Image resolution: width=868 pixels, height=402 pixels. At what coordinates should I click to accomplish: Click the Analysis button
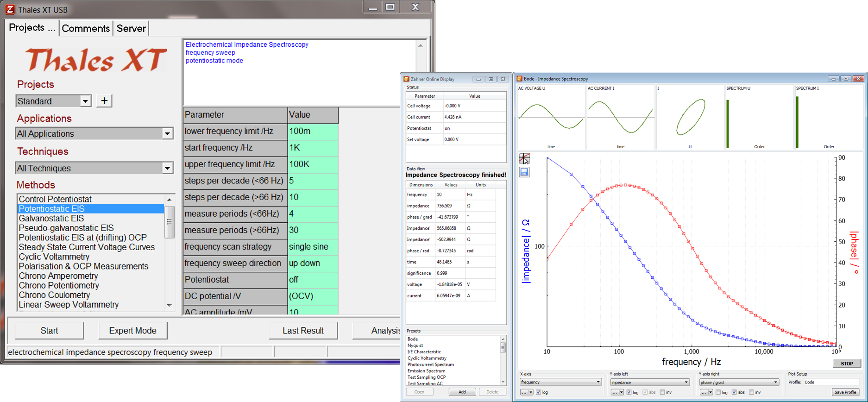377,330
